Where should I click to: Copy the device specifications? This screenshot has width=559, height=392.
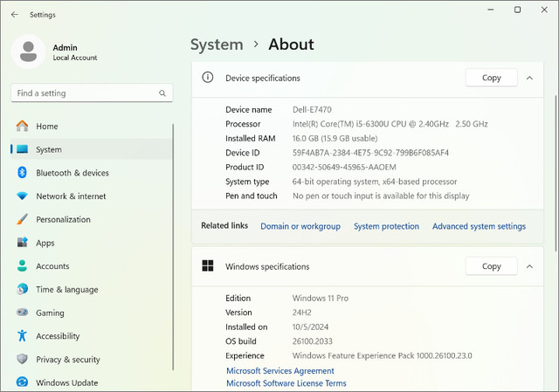click(x=491, y=78)
